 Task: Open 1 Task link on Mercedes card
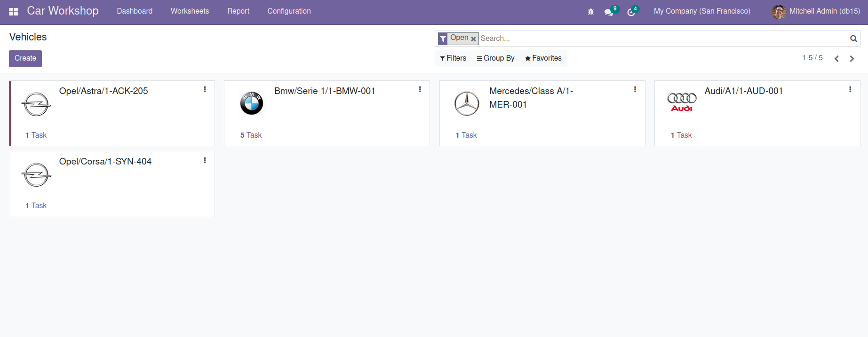tap(466, 135)
